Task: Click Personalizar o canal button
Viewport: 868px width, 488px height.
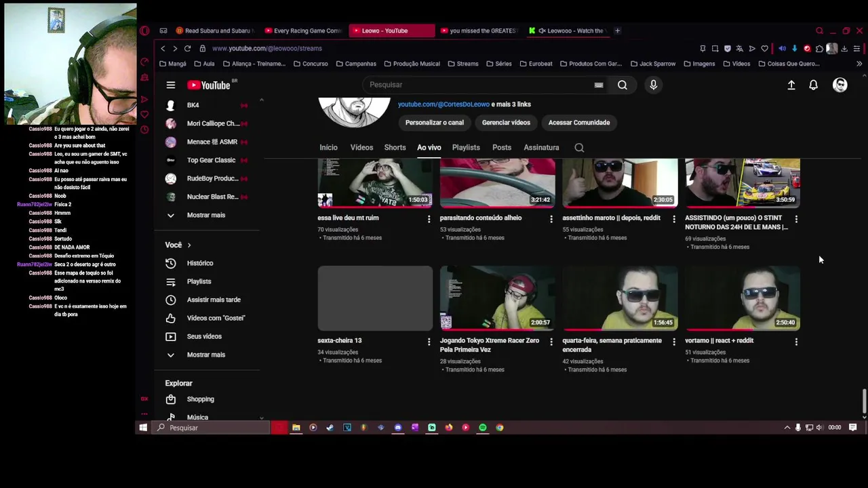Action: point(435,123)
